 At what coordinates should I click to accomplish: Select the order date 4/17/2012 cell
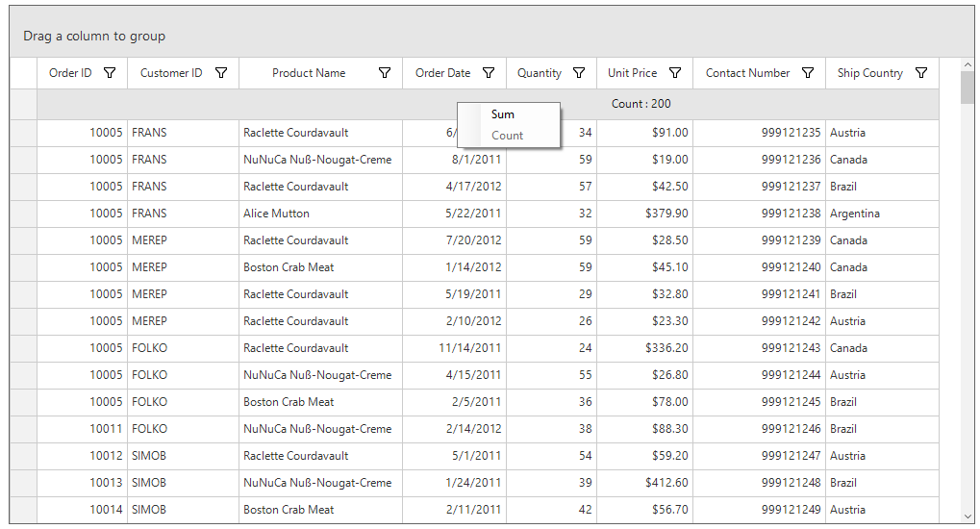click(x=454, y=187)
